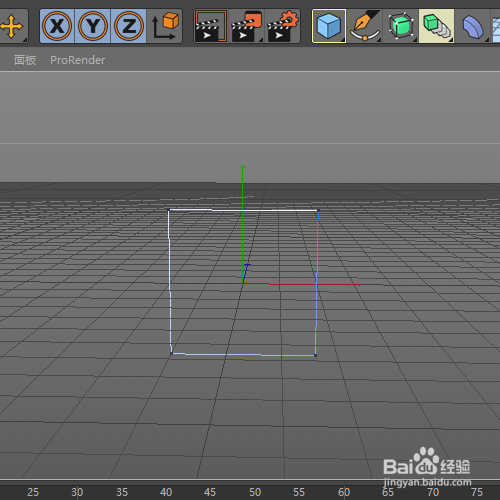Click frame 50 on the timeline

[255, 492]
